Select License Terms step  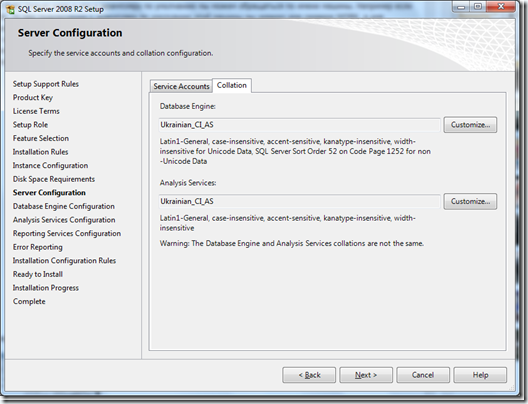coord(36,111)
